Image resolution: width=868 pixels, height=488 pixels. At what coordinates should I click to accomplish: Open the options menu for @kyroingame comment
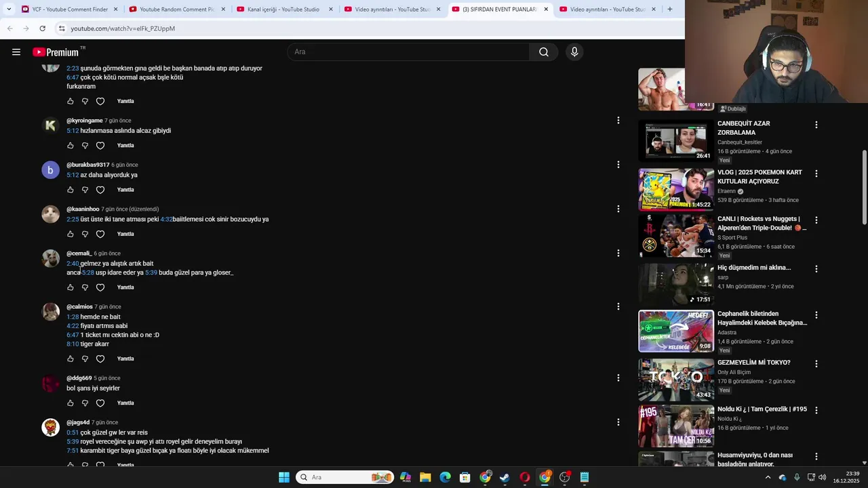[618, 121]
